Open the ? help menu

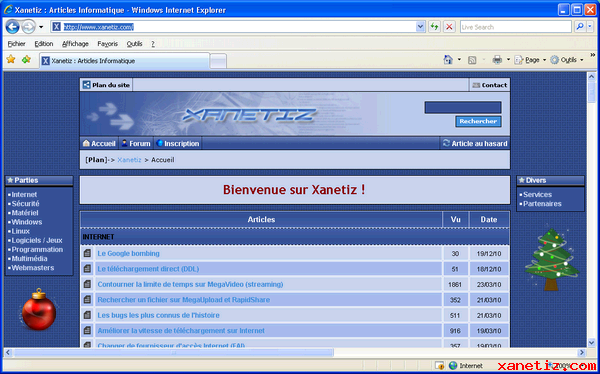[x=153, y=44]
